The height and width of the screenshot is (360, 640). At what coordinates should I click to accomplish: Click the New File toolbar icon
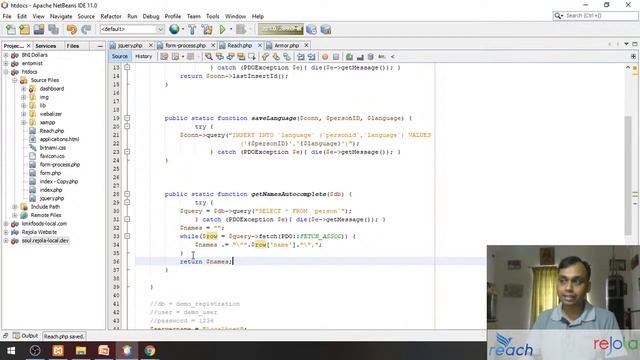click(11, 29)
